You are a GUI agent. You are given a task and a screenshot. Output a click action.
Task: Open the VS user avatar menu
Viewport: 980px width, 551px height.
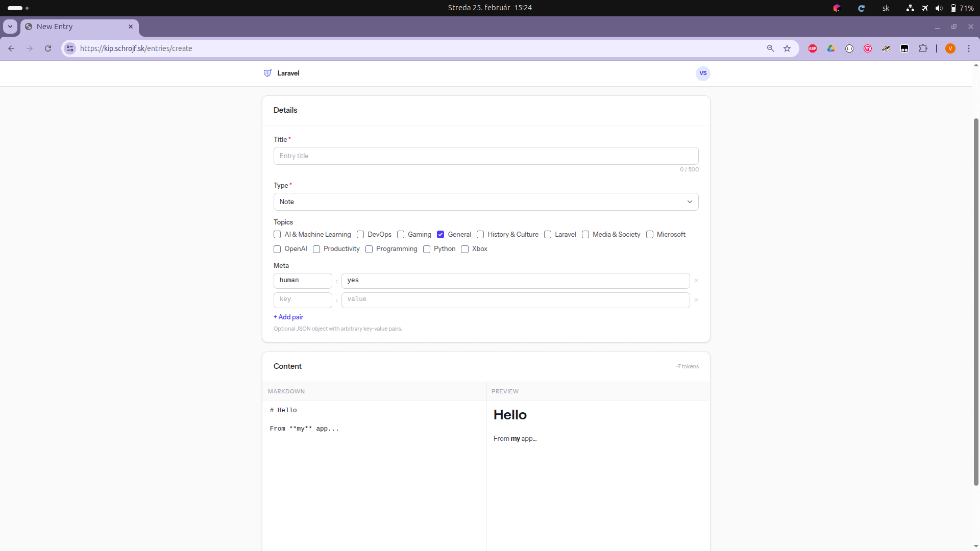[x=703, y=73]
